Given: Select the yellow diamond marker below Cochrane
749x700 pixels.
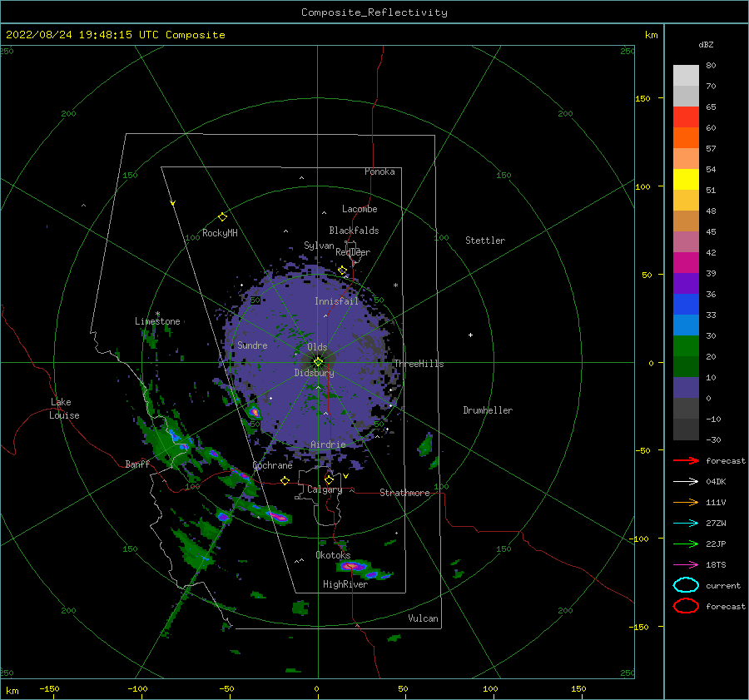Looking at the screenshot, I should pos(285,480).
